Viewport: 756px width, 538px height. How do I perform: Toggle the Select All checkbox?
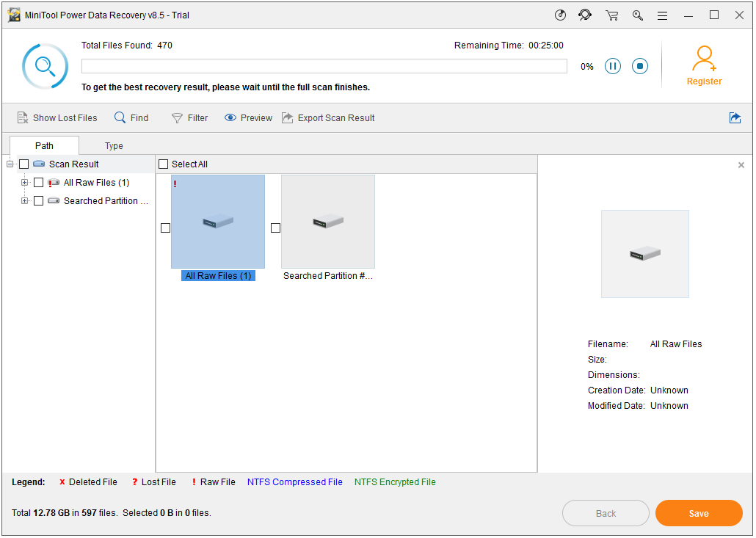point(164,164)
